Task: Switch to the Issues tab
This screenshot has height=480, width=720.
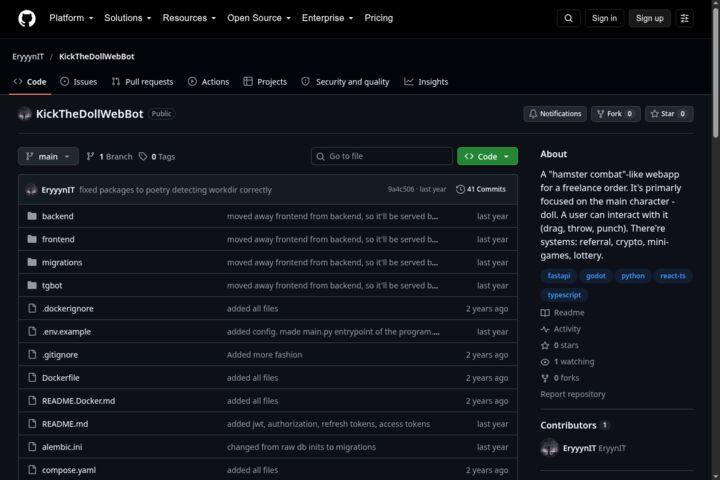Action: [x=79, y=82]
